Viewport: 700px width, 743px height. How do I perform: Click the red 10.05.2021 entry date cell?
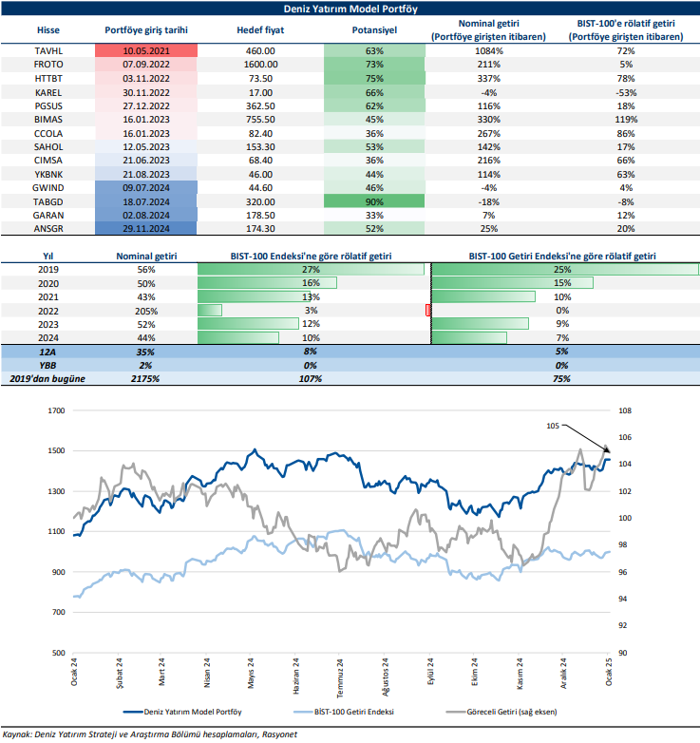click(x=147, y=49)
